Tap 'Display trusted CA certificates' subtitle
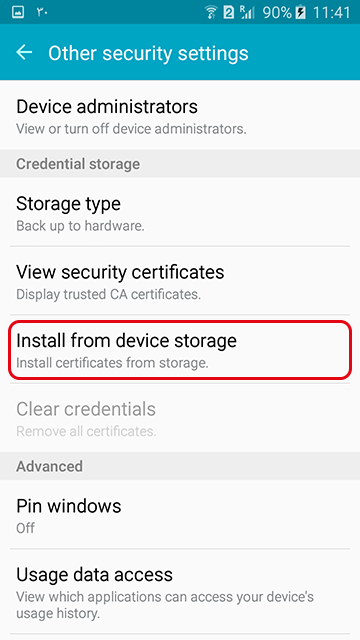Image resolution: width=360 pixels, height=640 pixels. [x=108, y=294]
